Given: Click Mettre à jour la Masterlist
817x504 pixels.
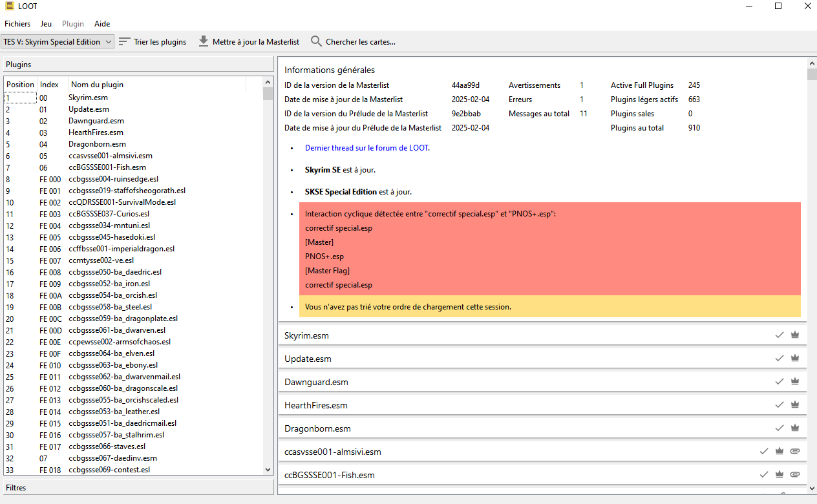Looking at the screenshot, I should pos(249,41).
